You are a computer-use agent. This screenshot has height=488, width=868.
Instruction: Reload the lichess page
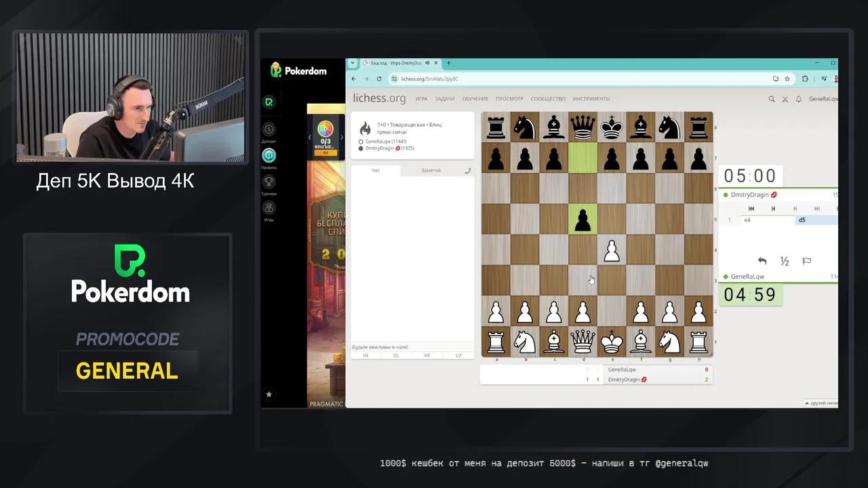(x=378, y=79)
